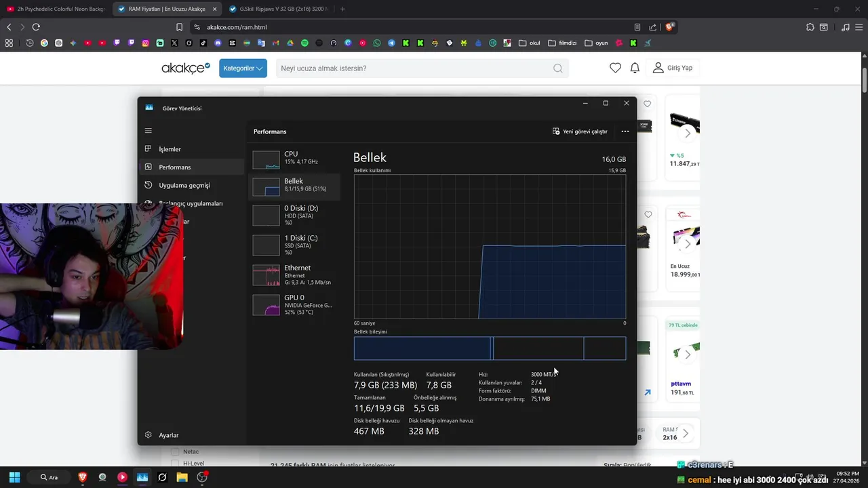Click the 3000 MT/s speed value
This screenshot has width=868, height=488.
(544, 374)
